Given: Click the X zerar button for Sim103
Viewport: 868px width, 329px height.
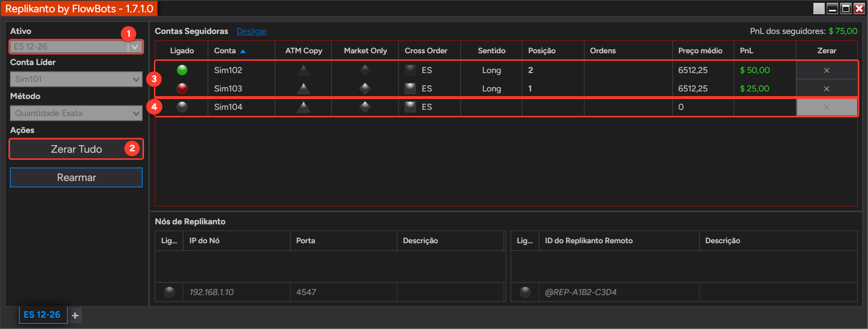Looking at the screenshot, I should [x=827, y=89].
